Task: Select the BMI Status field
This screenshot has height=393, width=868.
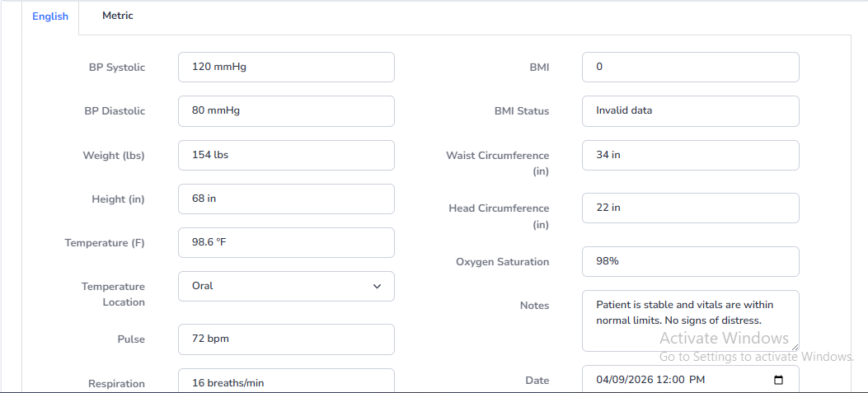Action: click(690, 111)
